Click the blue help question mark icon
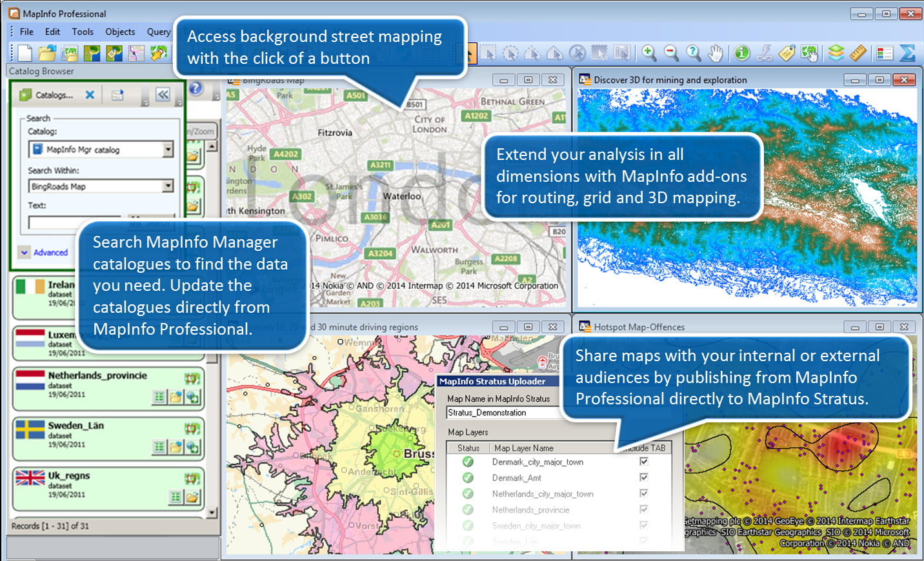Image resolution: width=924 pixels, height=561 pixels. coord(196,88)
